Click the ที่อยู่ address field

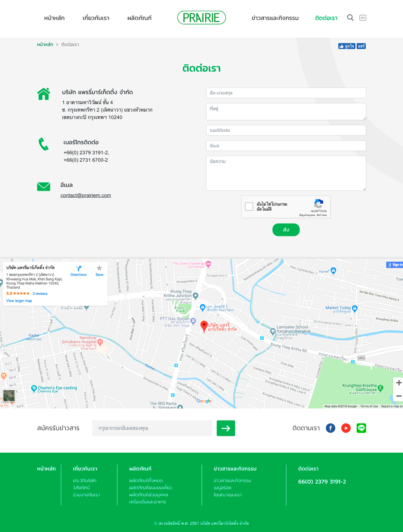(x=286, y=112)
